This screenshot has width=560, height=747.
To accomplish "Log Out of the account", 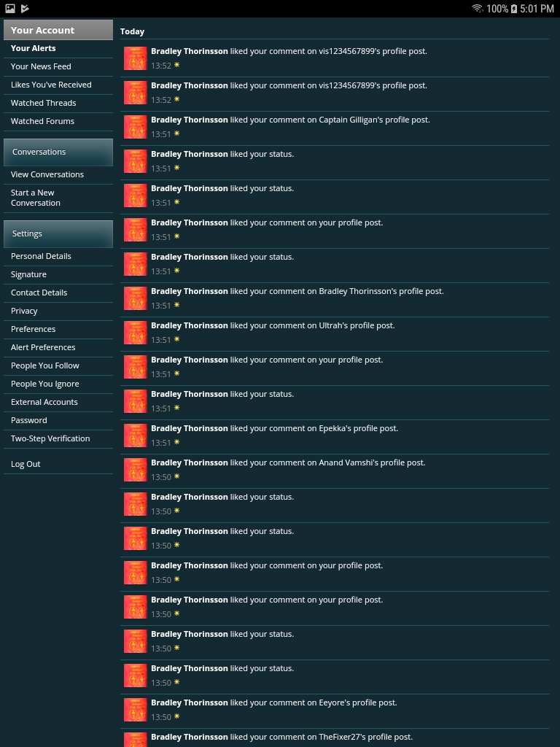I will 26,464.
